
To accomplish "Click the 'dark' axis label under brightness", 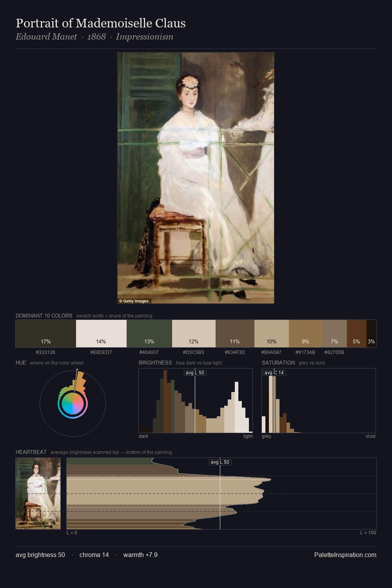I will pyautogui.click(x=143, y=436).
